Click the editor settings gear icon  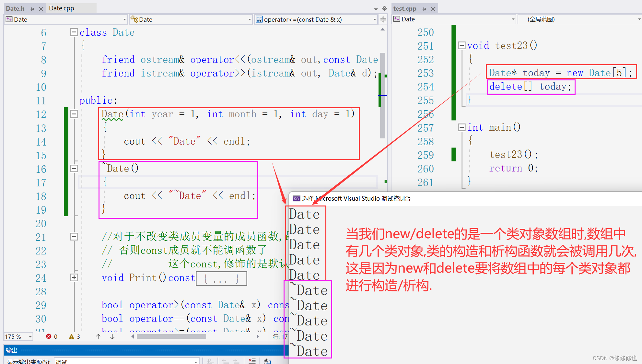click(384, 8)
